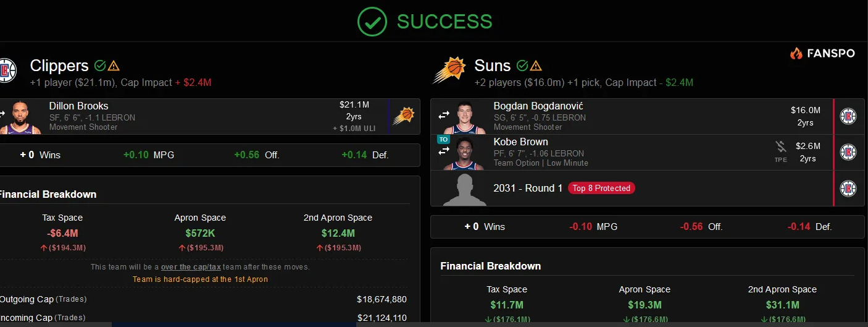Click the Suns logo in Dillon Brooks row
Image resolution: width=868 pixels, height=327 pixels.
[x=405, y=116]
